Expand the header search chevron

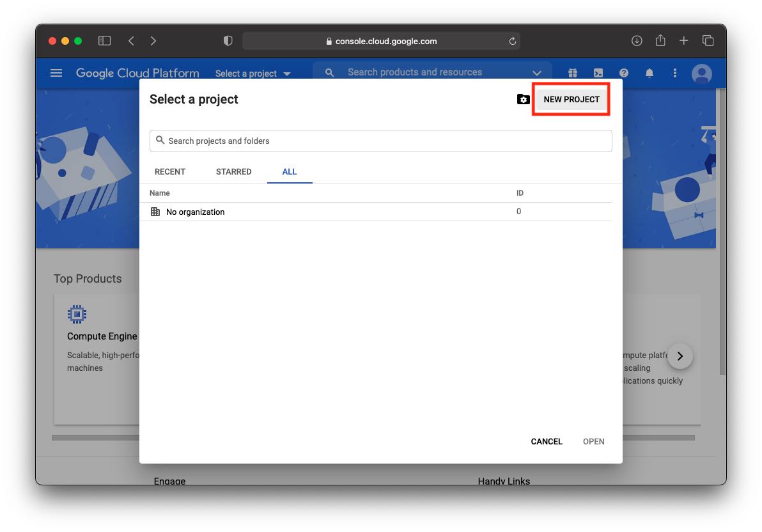pyautogui.click(x=536, y=73)
